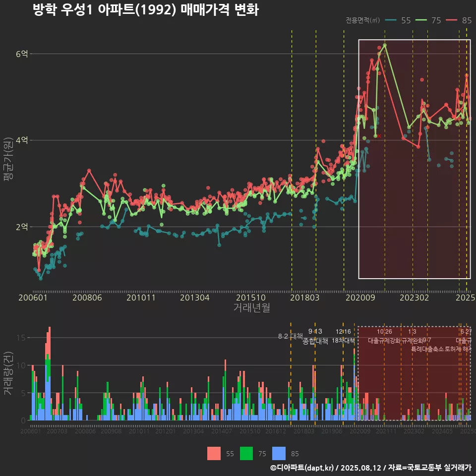Image resolution: width=476 pixels, height=476 pixels.
Task: Click the 202302 tick label on price chart
Action: pyautogui.click(x=415, y=297)
